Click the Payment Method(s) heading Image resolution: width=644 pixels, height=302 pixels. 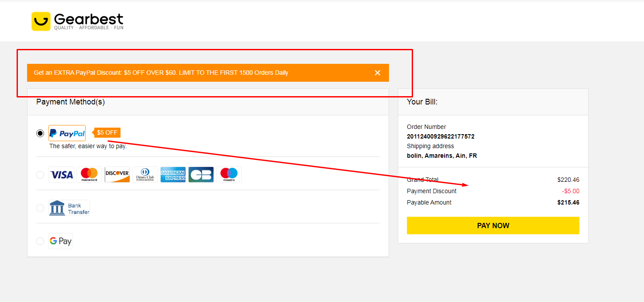pyautogui.click(x=70, y=102)
